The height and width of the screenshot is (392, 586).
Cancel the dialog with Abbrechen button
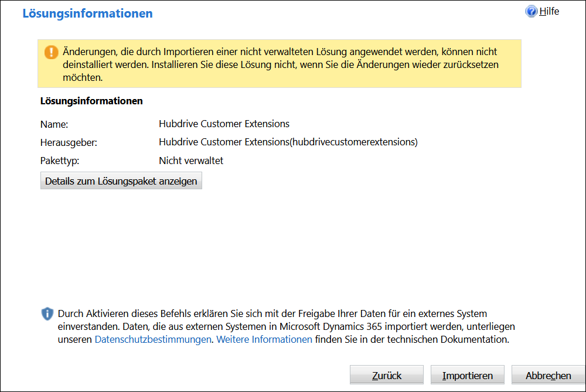(548, 375)
